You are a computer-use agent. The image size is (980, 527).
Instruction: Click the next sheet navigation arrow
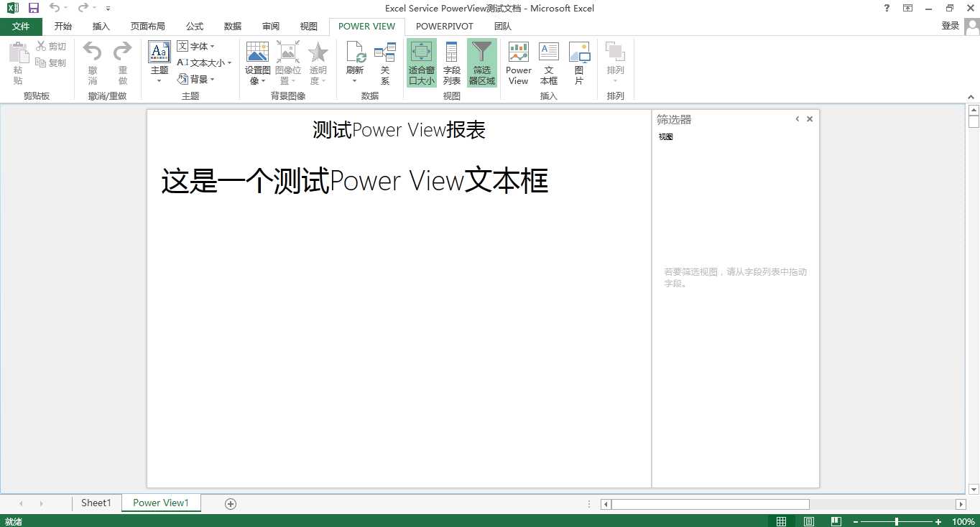(x=41, y=504)
